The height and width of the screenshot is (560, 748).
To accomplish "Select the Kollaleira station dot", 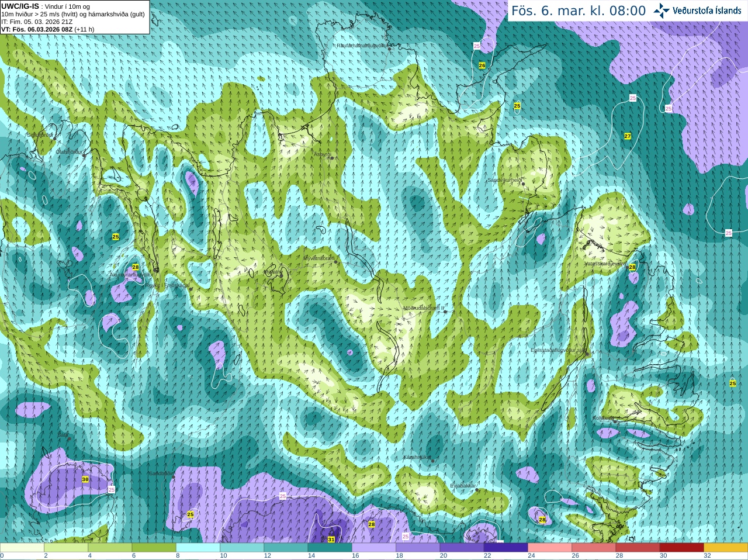I will coord(615,421).
